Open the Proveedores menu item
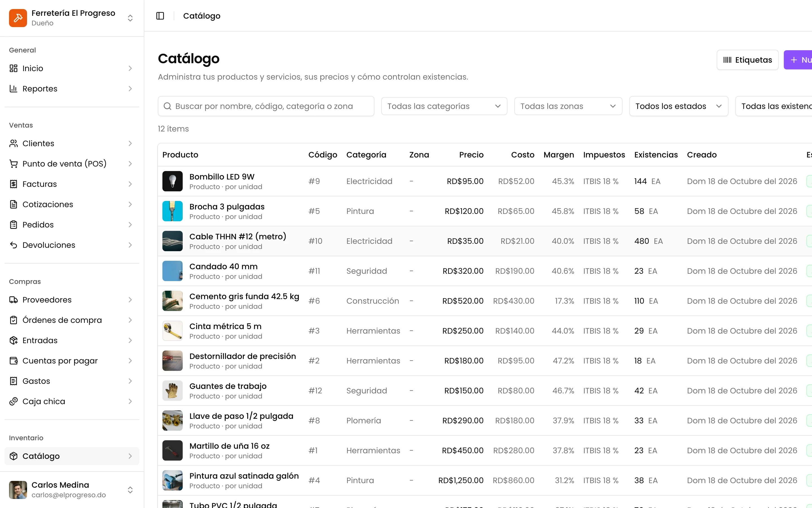 (x=72, y=300)
